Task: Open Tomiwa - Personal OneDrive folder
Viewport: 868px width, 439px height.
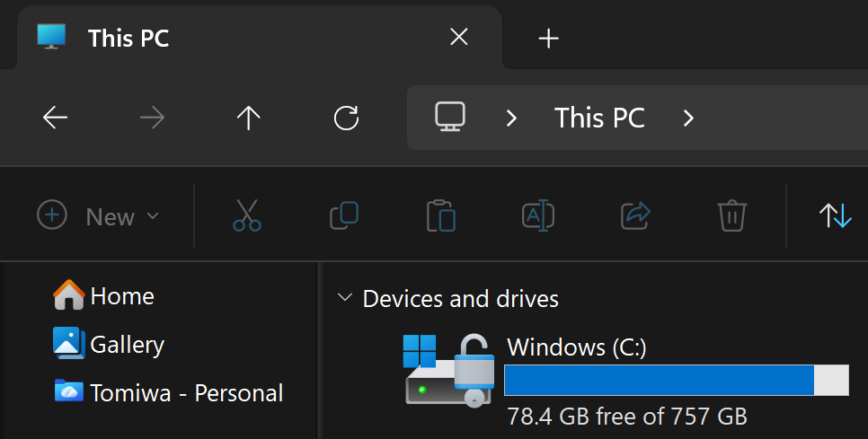Action: tap(168, 392)
